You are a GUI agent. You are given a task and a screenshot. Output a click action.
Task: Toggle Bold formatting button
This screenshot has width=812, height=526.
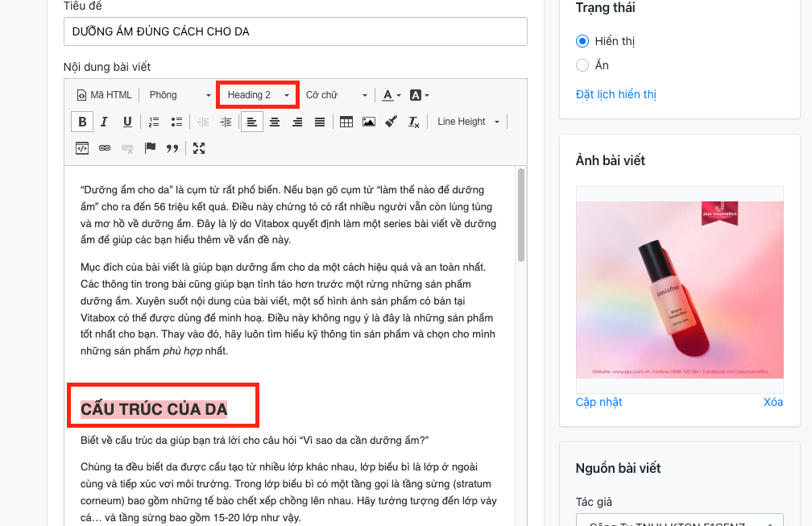pyautogui.click(x=82, y=122)
